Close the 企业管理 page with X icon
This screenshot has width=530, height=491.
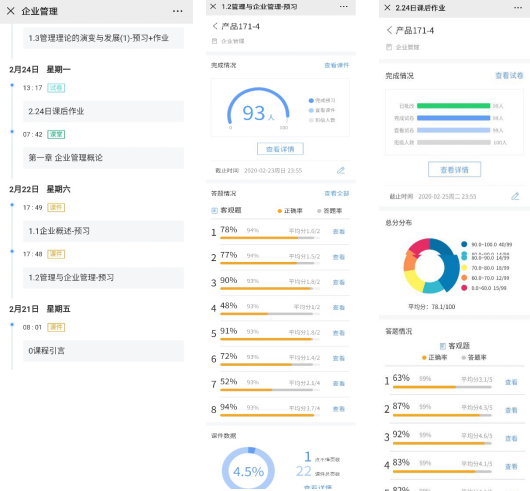pos(11,11)
